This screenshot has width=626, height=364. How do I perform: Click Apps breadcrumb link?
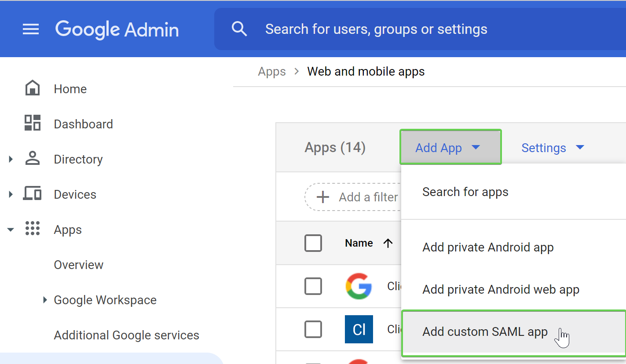(272, 72)
